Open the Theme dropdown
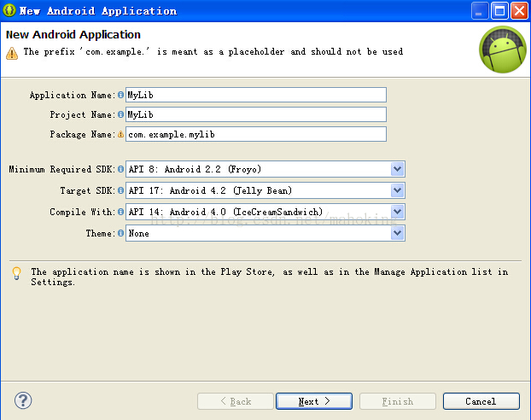Viewport: 531px width, 420px height. point(398,233)
